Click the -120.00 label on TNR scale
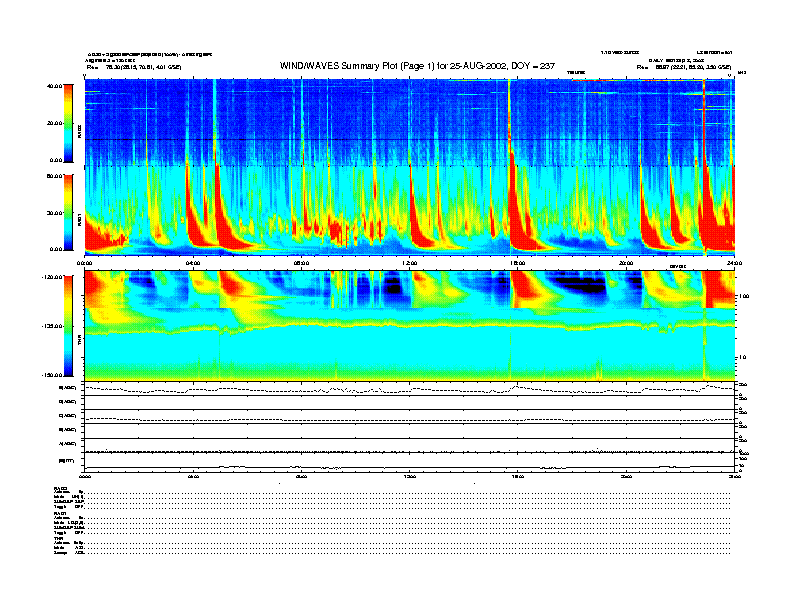This screenshot has height=612, width=792. pos(52,277)
